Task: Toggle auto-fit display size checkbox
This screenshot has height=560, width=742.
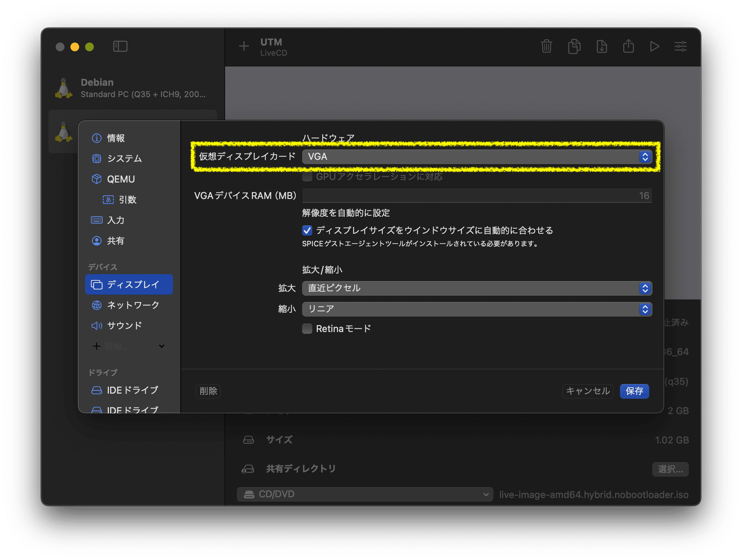Action: point(307,231)
